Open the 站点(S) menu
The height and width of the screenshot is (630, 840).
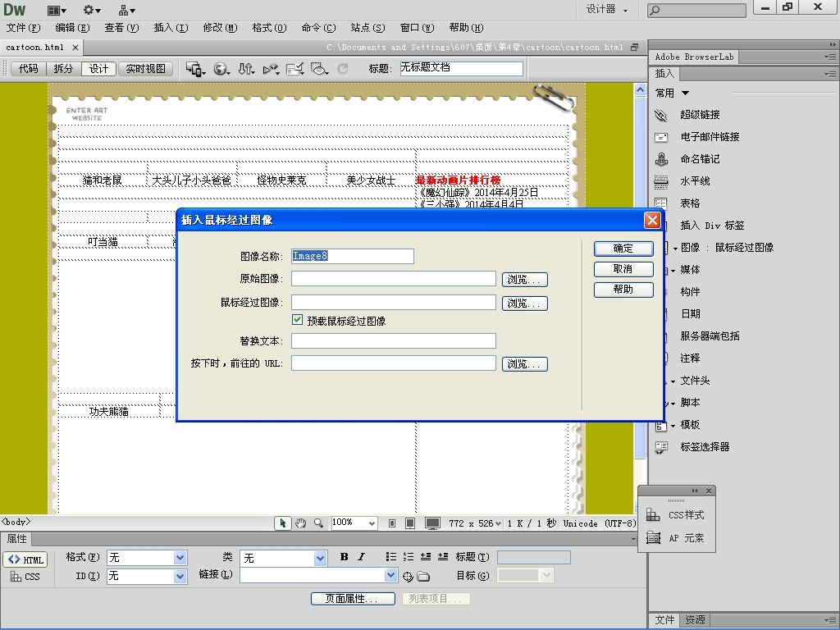point(368,28)
